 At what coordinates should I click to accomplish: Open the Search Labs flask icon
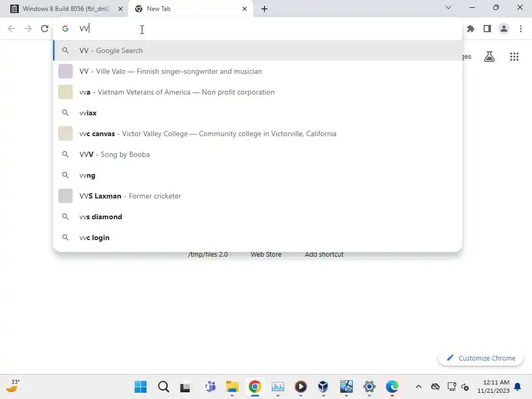pyautogui.click(x=489, y=57)
